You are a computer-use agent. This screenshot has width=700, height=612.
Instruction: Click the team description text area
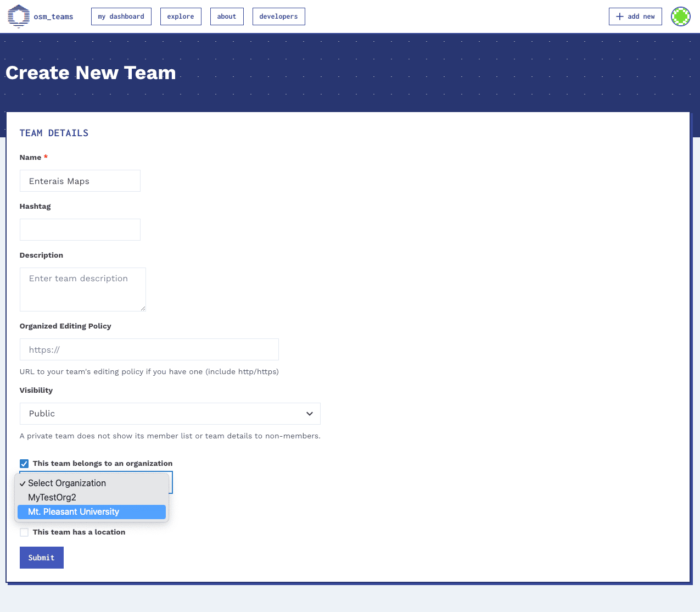click(x=82, y=289)
